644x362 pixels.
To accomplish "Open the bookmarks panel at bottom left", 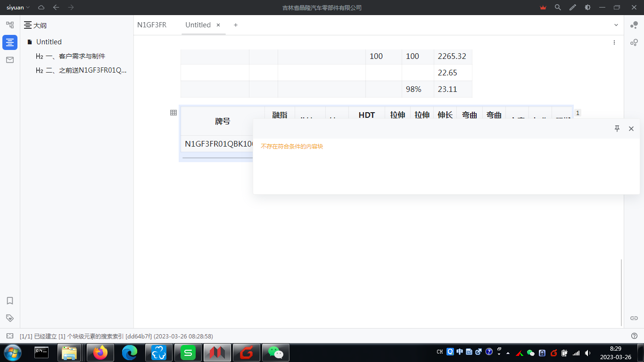I will click(9, 300).
